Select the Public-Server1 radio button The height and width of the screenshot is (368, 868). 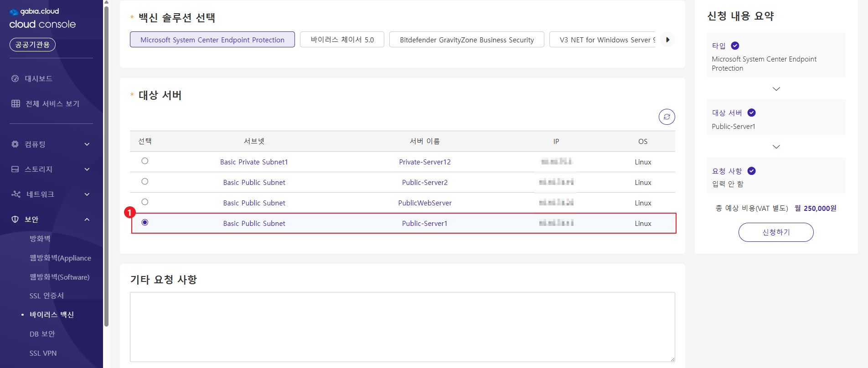point(145,222)
